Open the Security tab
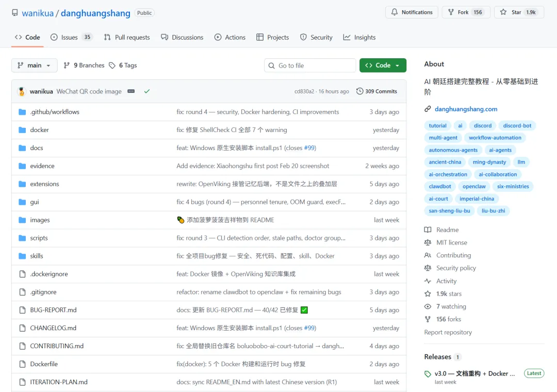This screenshot has height=392, width=557. coord(316,37)
